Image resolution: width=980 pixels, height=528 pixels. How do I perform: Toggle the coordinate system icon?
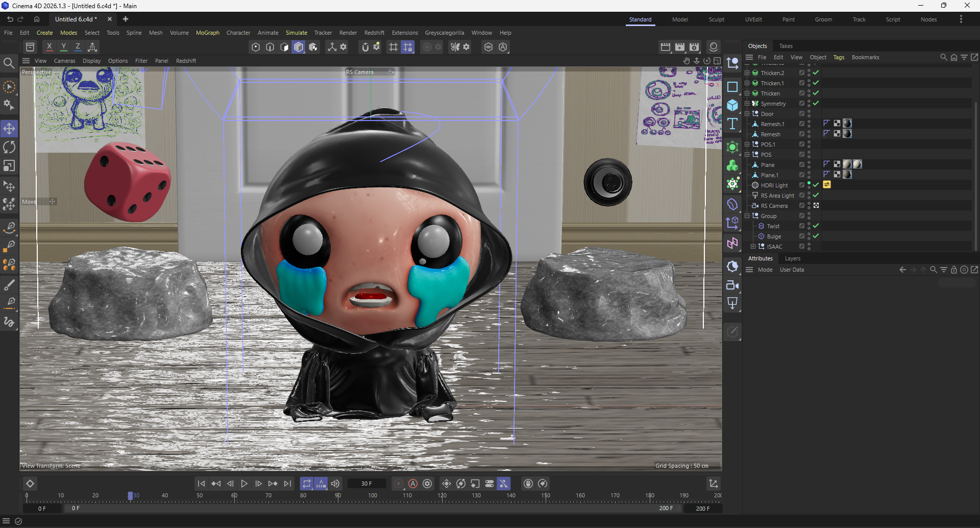92,47
